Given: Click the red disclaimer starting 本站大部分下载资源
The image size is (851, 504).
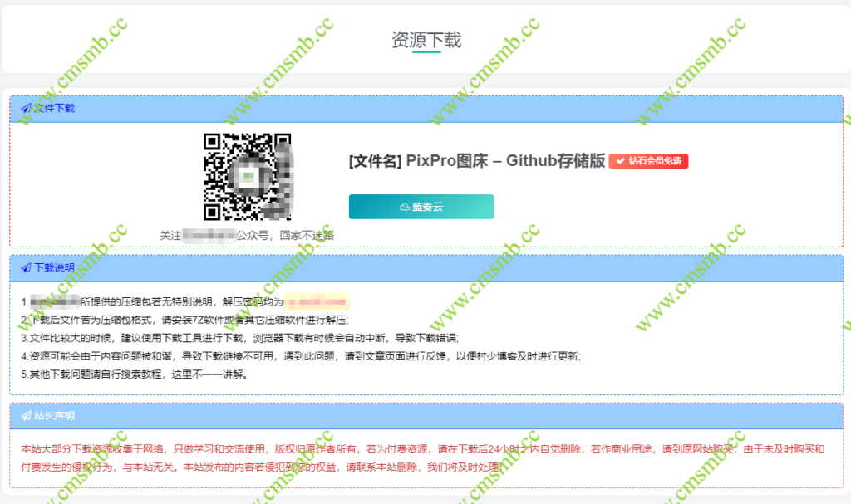Looking at the screenshot, I should click(423, 458).
